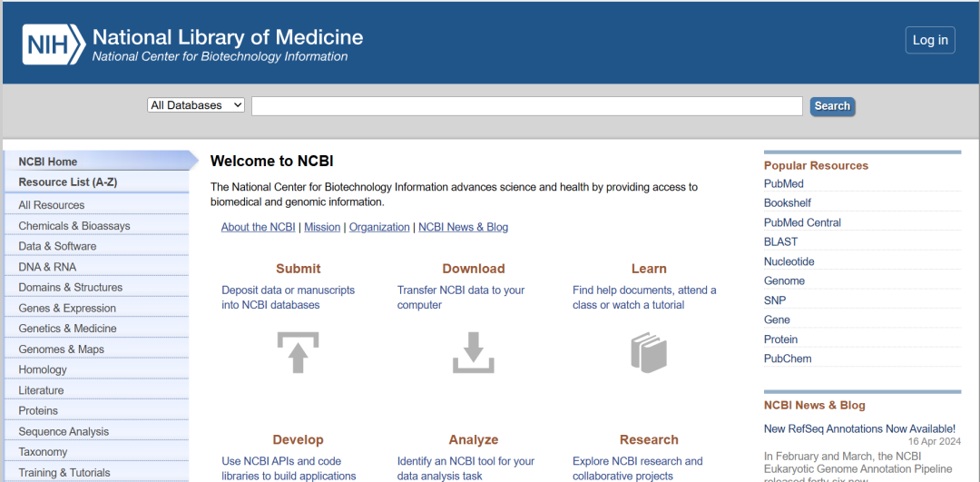
Task: Click the Research heading
Action: coord(649,439)
